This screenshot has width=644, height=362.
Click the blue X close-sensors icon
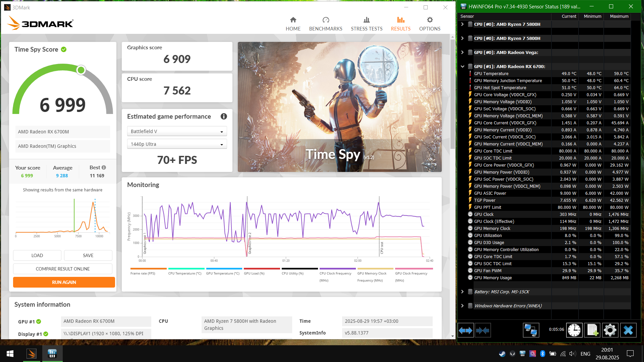628,330
